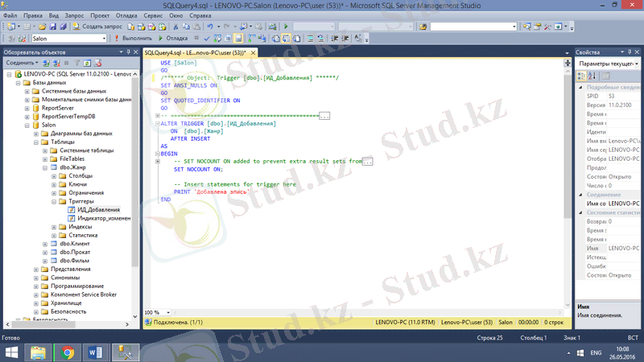Open the Сервис menu

153,15
